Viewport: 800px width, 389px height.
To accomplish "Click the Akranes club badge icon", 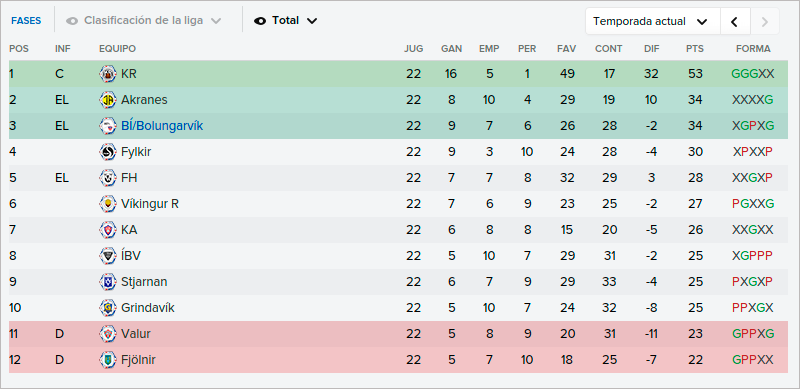I will point(108,100).
